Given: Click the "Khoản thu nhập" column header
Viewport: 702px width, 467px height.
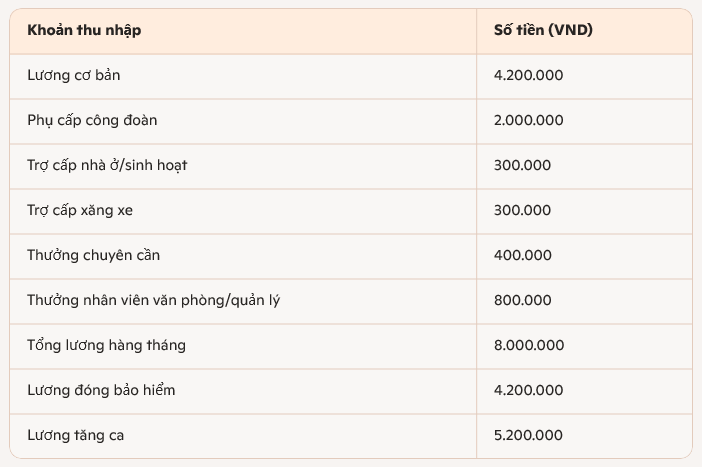Looking at the screenshot, I should tap(84, 30).
